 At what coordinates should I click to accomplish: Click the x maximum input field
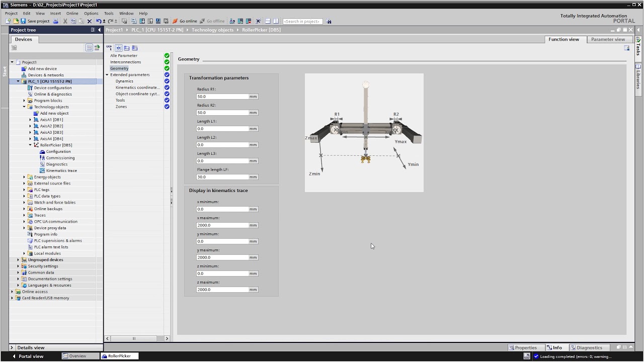[223, 225]
